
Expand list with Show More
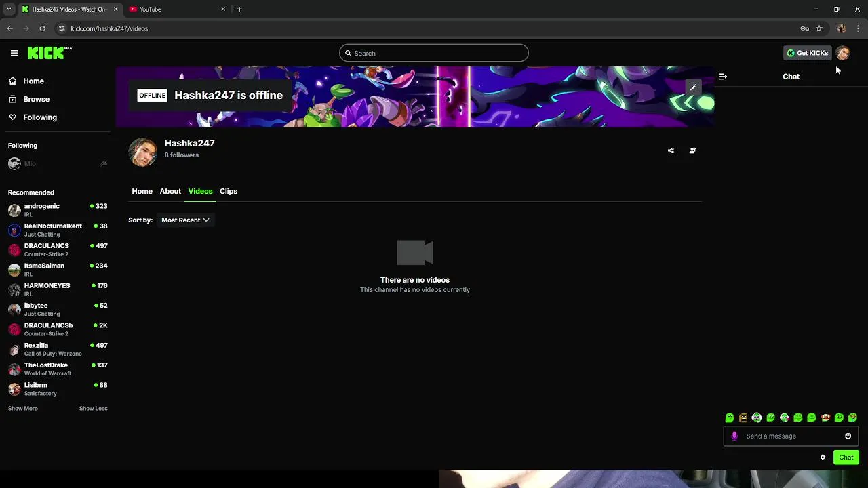pos(22,409)
